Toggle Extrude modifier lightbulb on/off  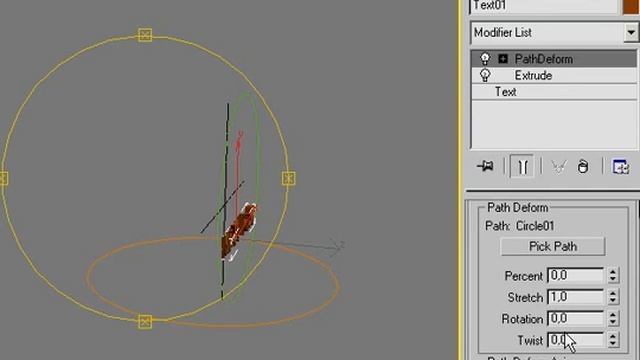tap(485, 76)
